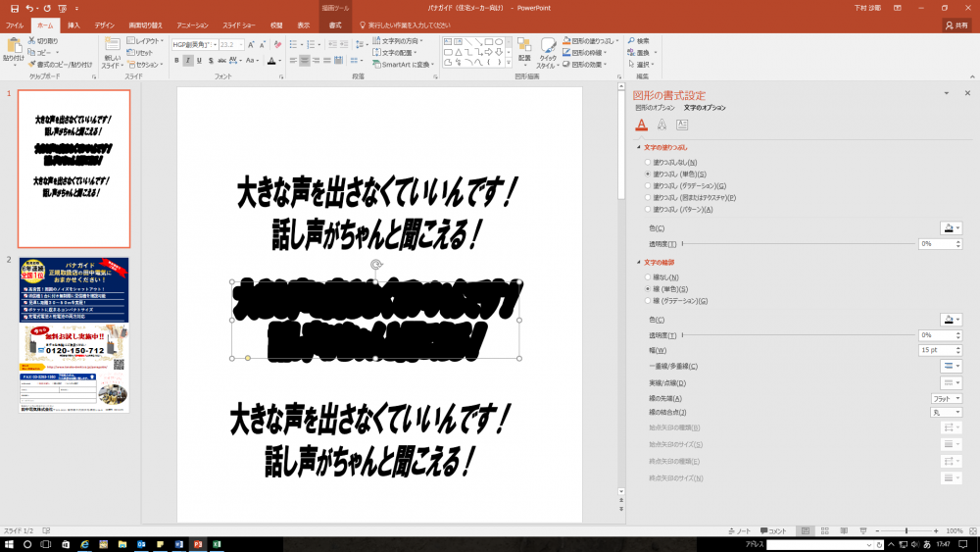980x552 pixels.
Task: Open the 線の結合点 dropdown
Action: [946, 413]
